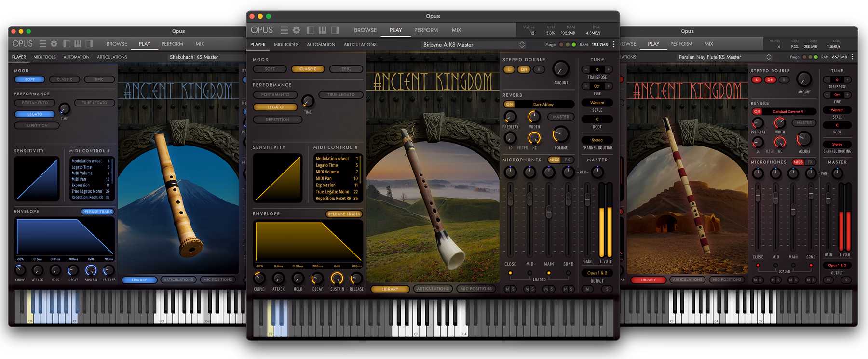
Task: Toggle left panel icon in center window
Action: [x=311, y=30]
